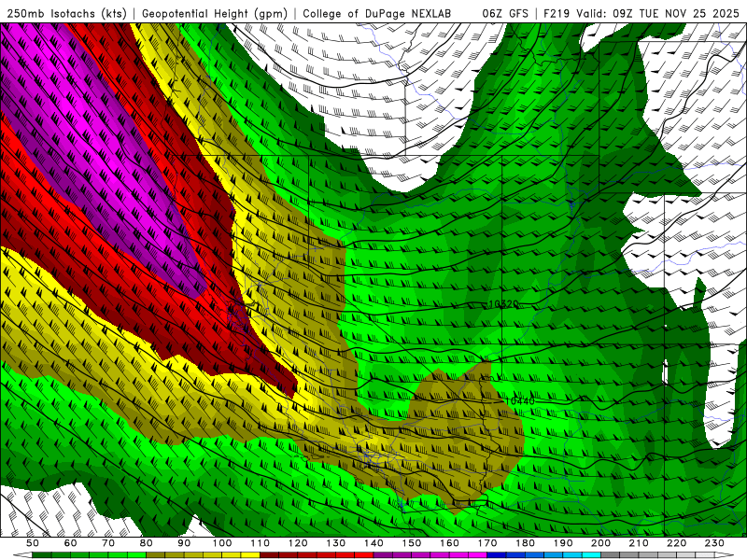The image size is (747, 560).
Task: Click the 190 value on the color scale
Action: click(x=563, y=543)
